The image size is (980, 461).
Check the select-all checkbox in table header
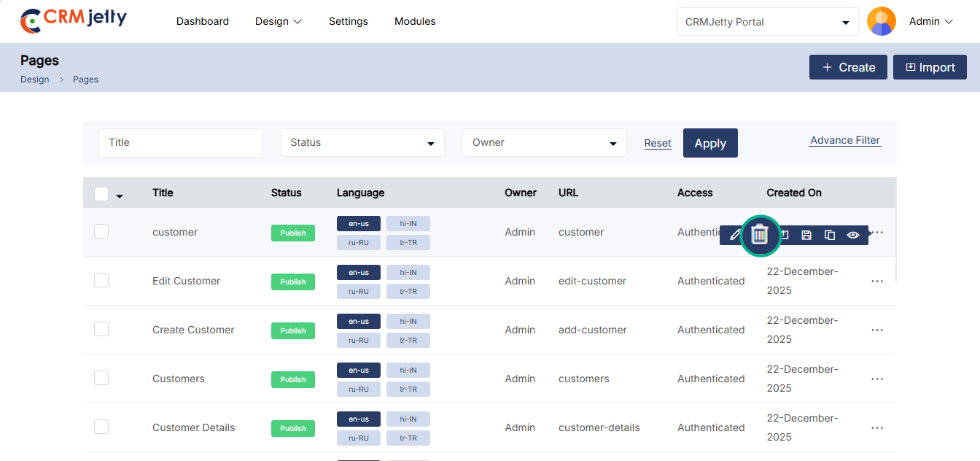click(x=101, y=193)
